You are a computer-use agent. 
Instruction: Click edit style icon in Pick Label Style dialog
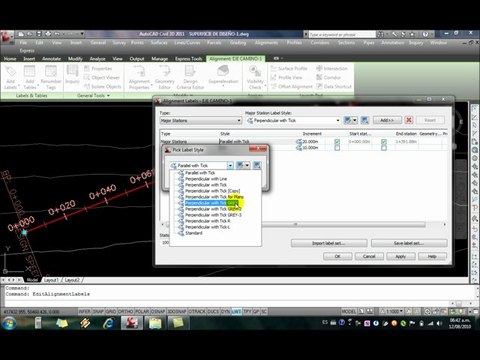(x=240, y=165)
